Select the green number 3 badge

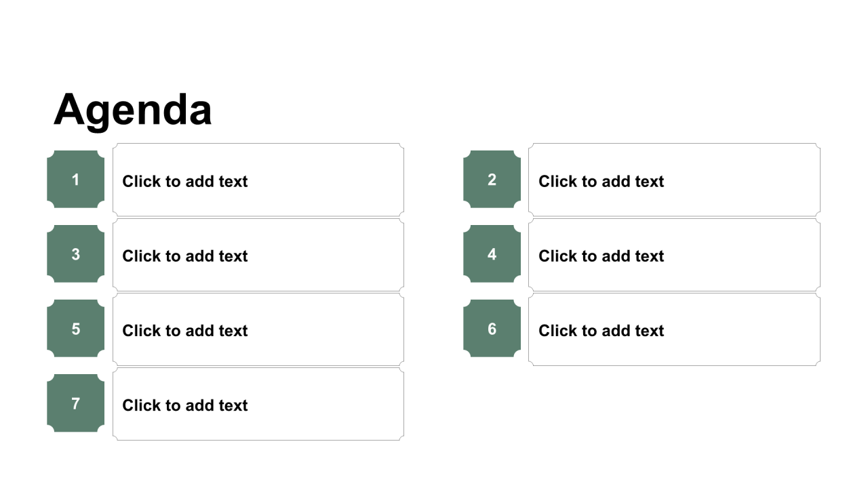click(75, 254)
